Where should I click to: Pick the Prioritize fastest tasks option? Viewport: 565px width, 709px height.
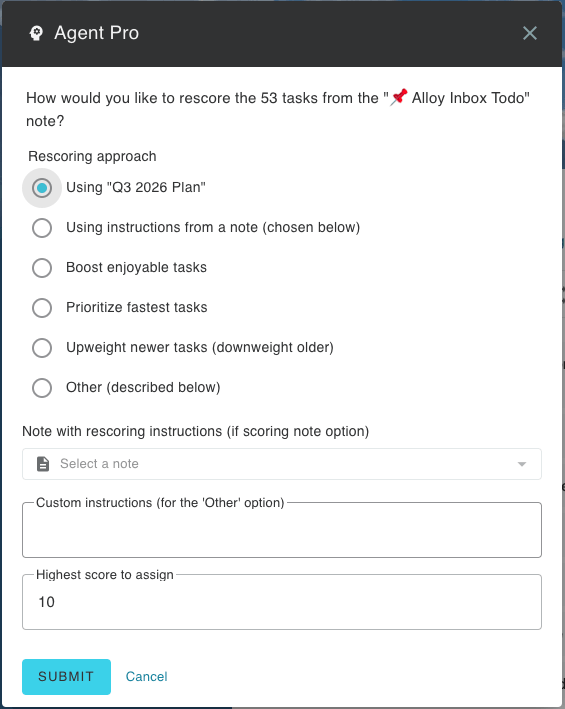pyautogui.click(x=42, y=308)
